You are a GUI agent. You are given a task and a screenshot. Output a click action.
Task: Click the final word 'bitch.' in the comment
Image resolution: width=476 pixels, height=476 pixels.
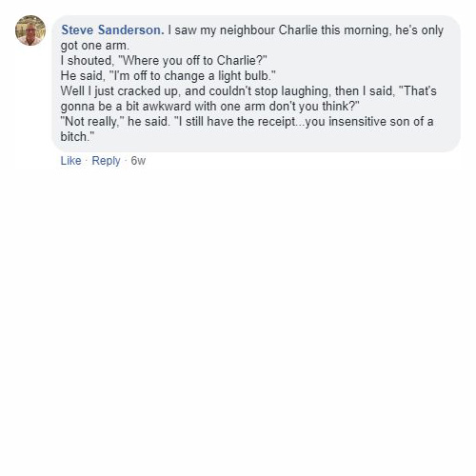click(x=75, y=137)
